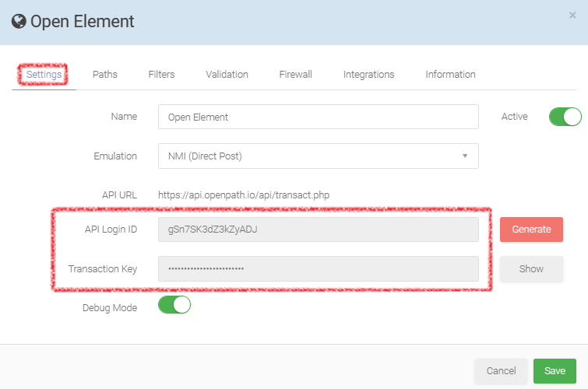Select the Validation tab
The height and width of the screenshot is (389, 588).
click(227, 75)
